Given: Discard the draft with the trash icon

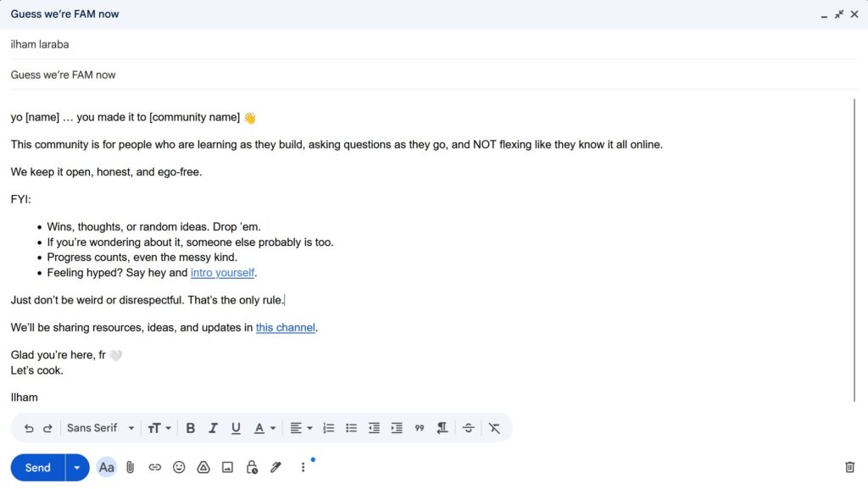Looking at the screenshot, I should (x=849, y=467).
